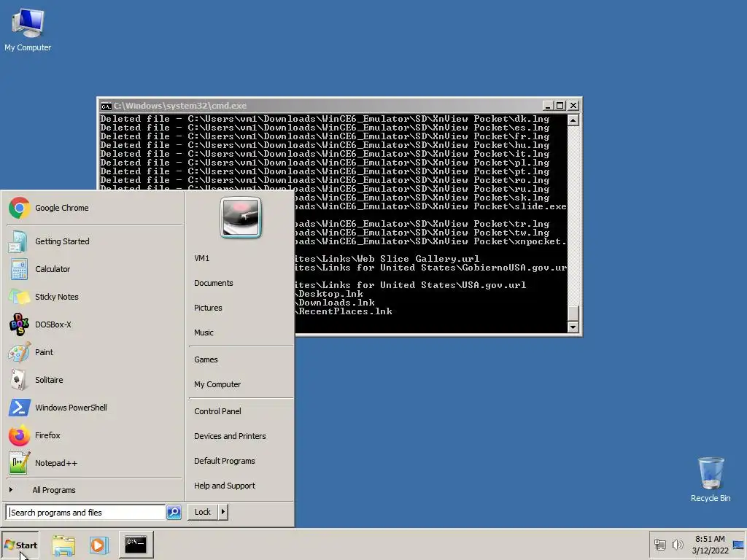Start DOSBox-X emulator
Screen dimensions: 747x560
[94, 324]
